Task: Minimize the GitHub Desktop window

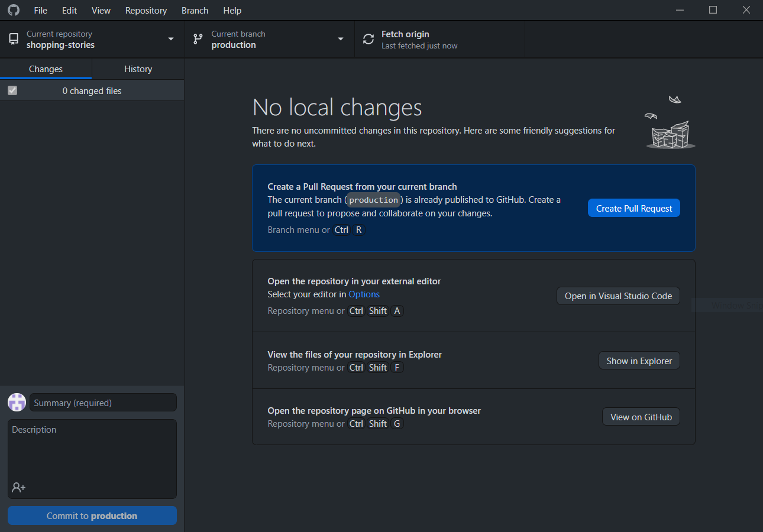Action: 680,10
